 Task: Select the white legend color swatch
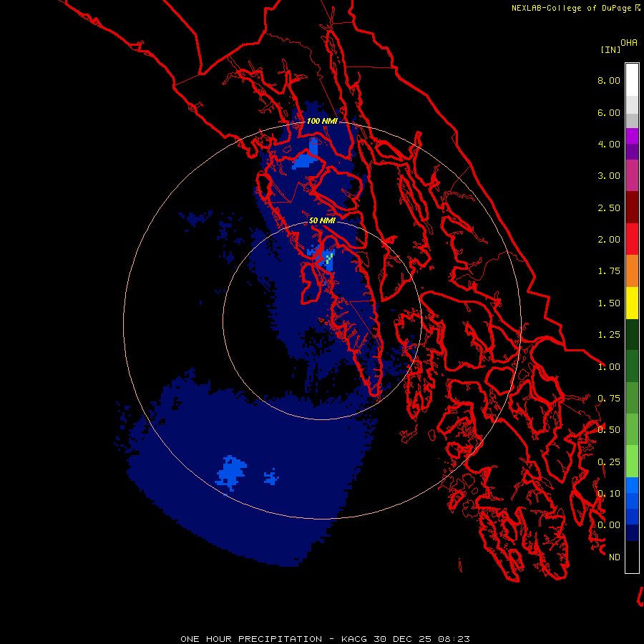632,80
